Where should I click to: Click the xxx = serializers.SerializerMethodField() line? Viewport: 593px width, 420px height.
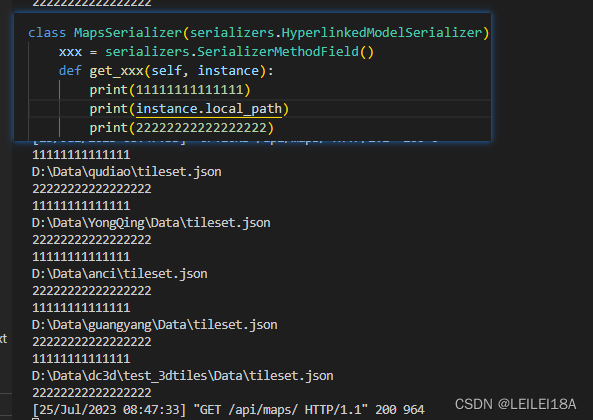pos(216,52)
